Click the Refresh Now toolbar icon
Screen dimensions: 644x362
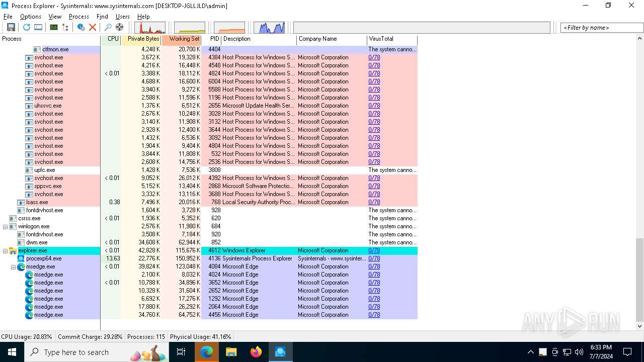pos(26,27)
